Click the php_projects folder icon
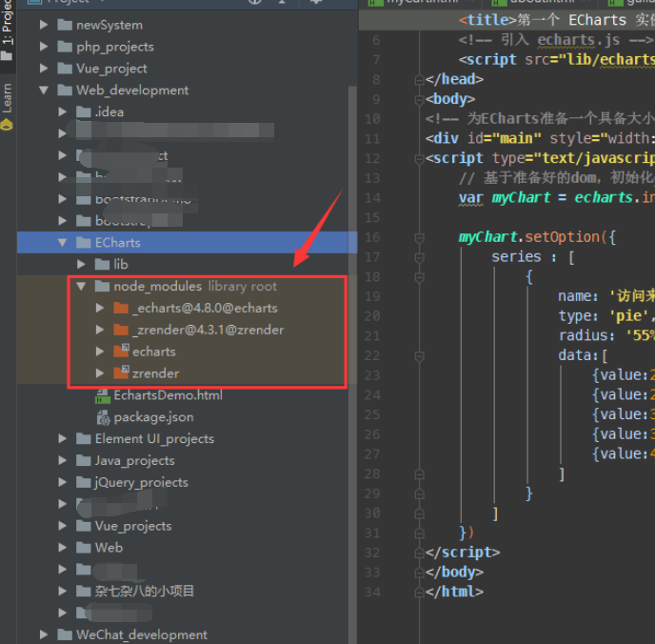 (x=65, y=47)
